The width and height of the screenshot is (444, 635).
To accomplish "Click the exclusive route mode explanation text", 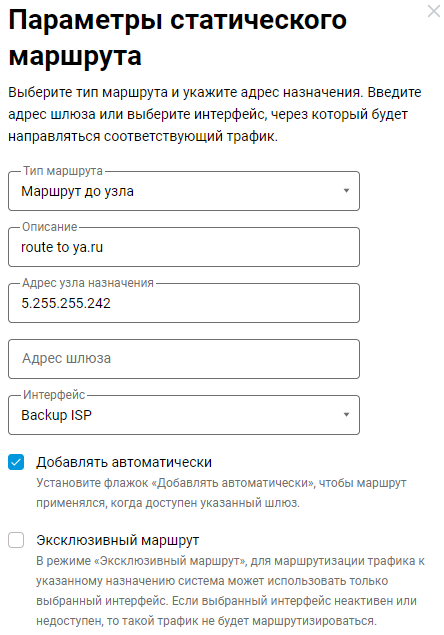I will pos(230,591).
